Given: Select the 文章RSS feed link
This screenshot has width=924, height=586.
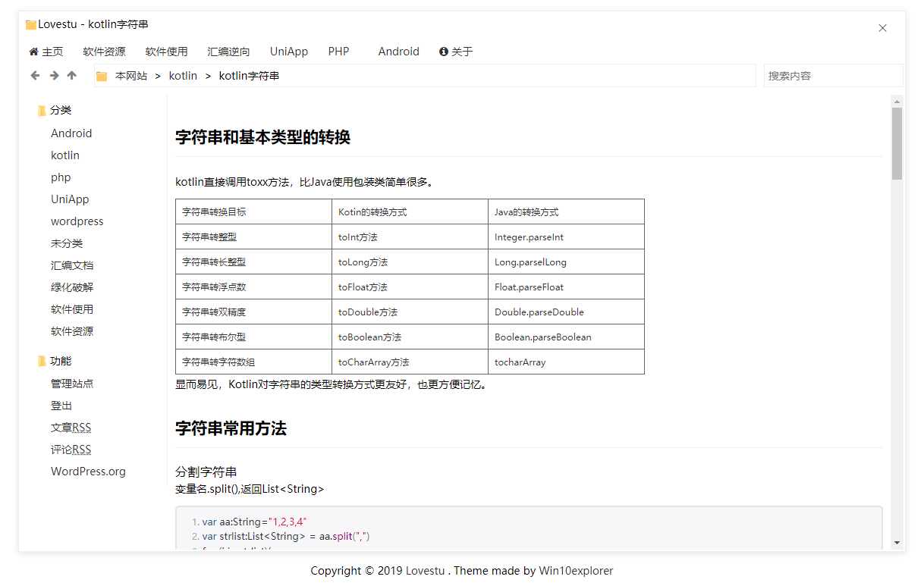Looking at the screenshot, I should (71, 427).
